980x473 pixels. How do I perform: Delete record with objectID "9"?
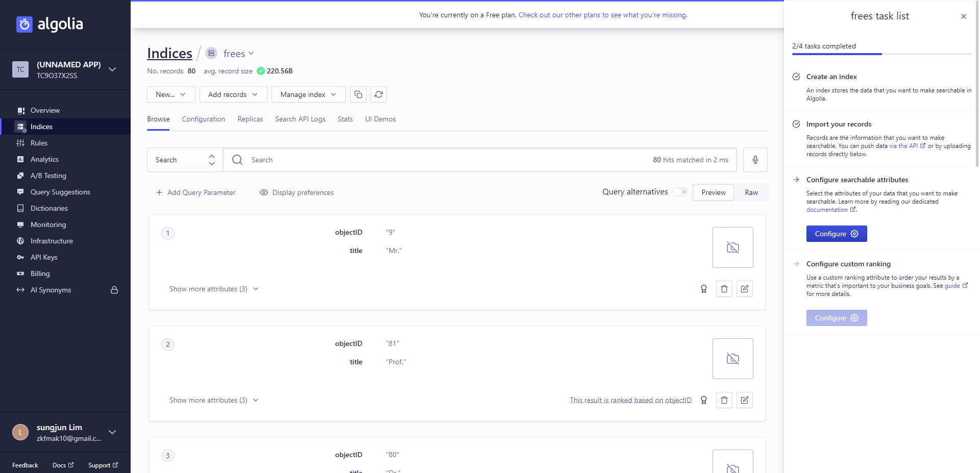(x=724, y=289)
